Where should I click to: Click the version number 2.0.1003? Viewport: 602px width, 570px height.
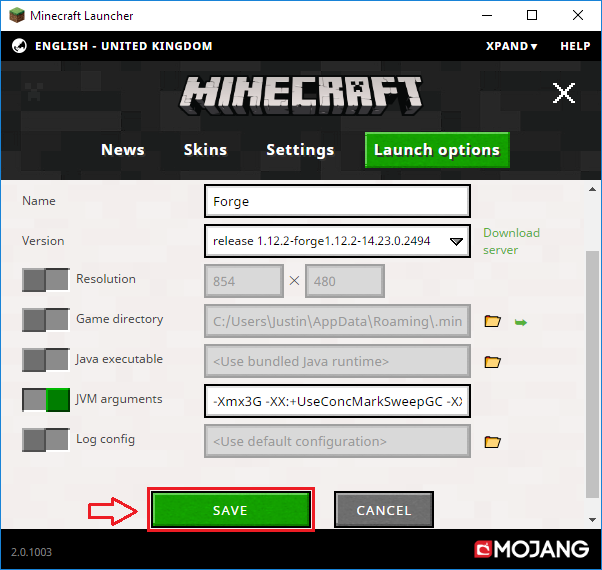(x=31, y=552)
